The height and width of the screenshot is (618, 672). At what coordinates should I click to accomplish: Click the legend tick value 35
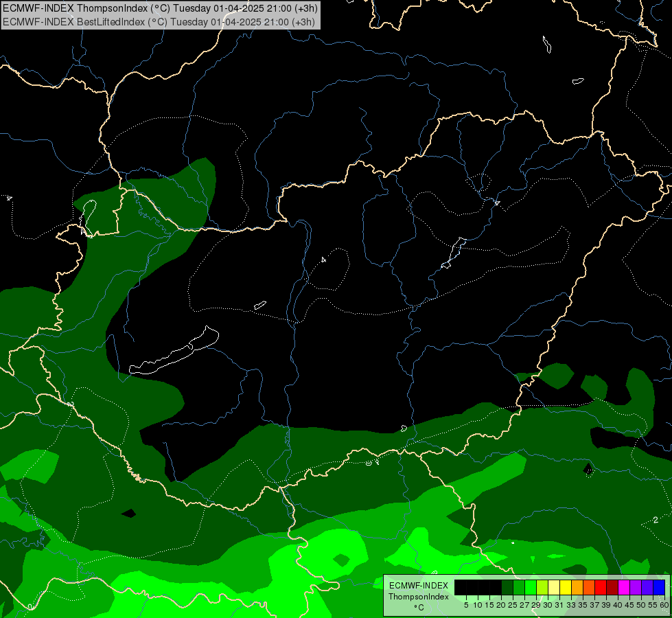583,605
